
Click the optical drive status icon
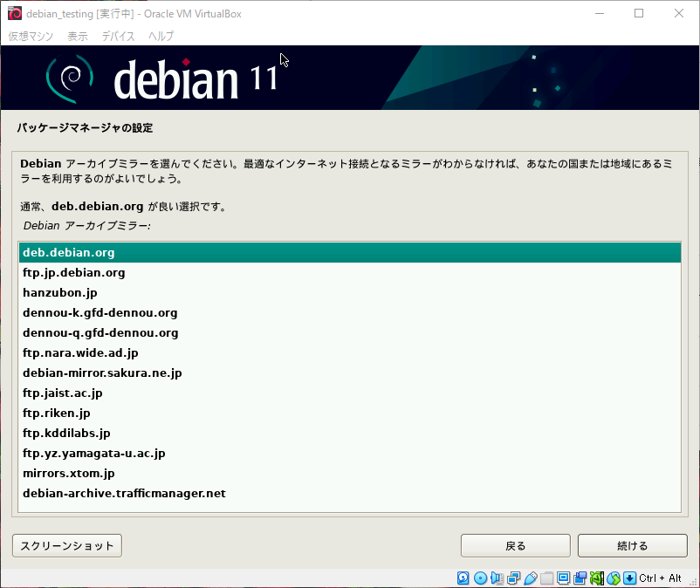pos(480,578)
